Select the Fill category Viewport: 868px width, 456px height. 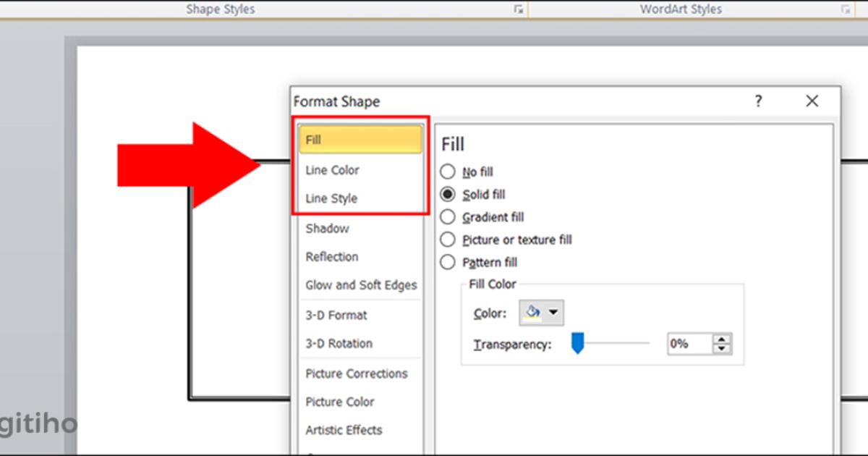point(359,140)
